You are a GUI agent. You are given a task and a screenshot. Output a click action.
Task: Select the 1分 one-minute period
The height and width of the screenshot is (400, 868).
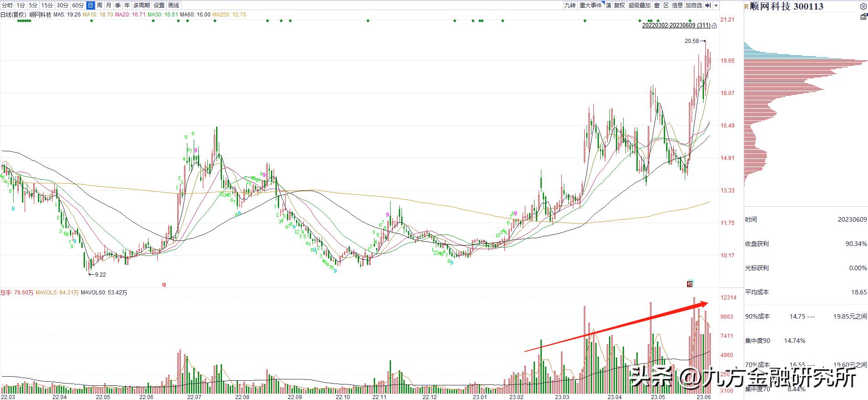(x=21, y=5)
